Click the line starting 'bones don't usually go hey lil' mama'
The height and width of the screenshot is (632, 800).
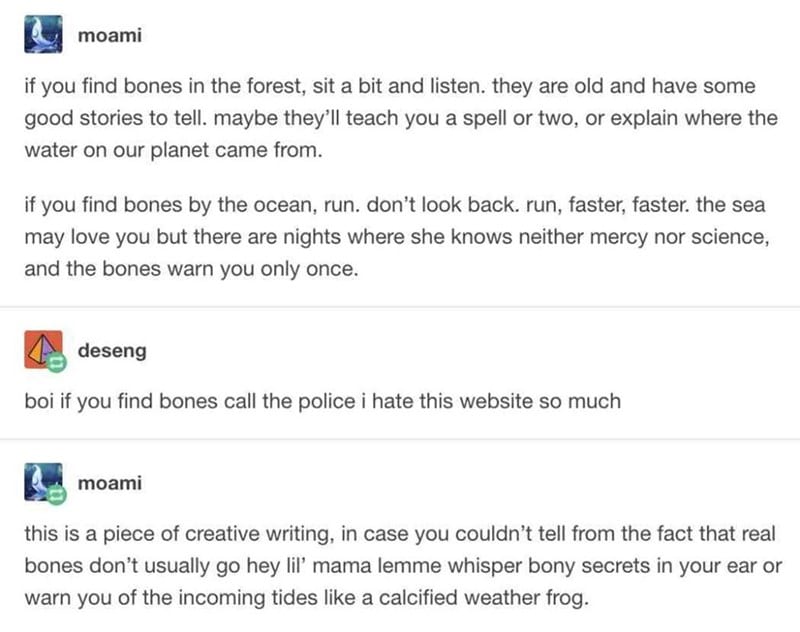pos(403,566)
